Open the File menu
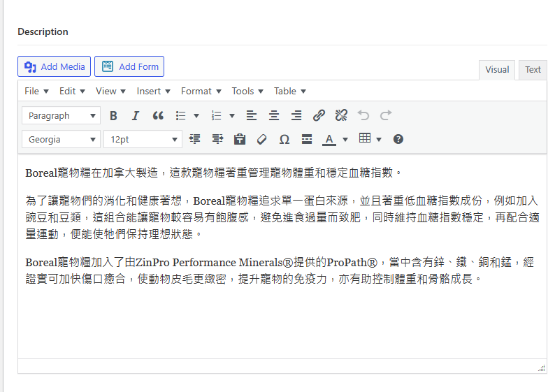This screenshot has height=392, width=555. click(36, 92)
